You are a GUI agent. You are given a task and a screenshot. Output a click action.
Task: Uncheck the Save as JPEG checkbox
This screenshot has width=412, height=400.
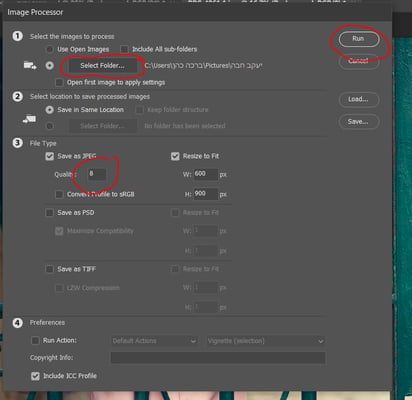pos(49,156)
